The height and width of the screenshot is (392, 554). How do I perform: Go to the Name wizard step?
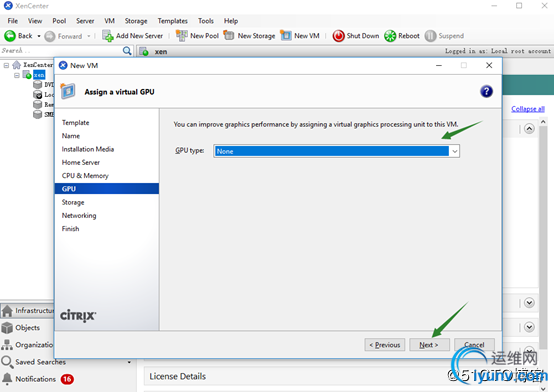click(x=71, y=136)
